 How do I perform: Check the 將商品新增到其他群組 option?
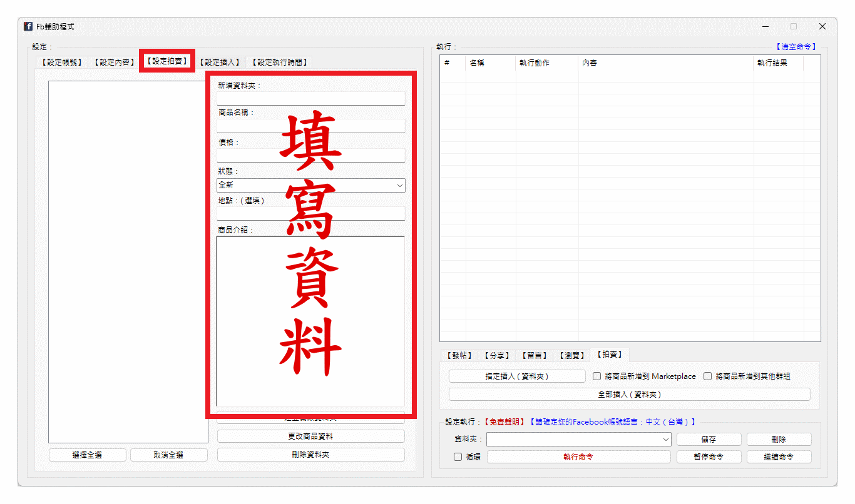[x=707, y=376]
